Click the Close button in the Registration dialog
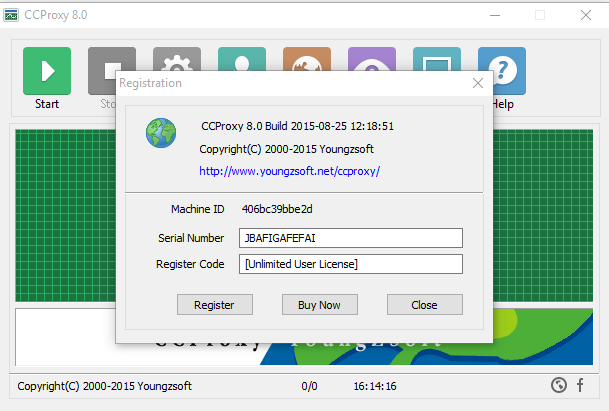 point(425,305)
